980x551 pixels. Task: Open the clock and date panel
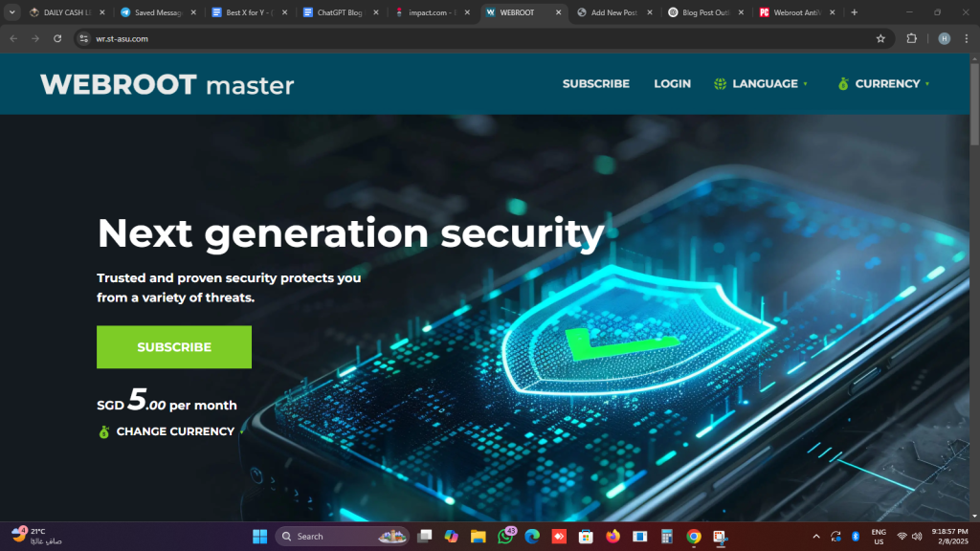pyautogui.click(x=949, y=536)
